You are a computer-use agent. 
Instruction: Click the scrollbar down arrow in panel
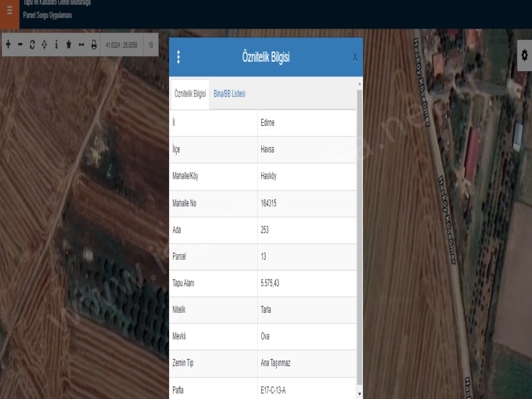(x=359, y=394)
